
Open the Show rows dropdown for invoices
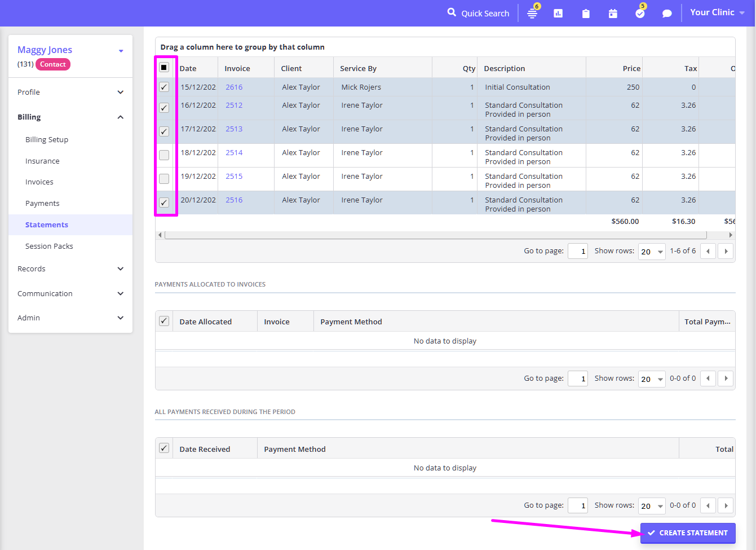[x=652, y=252]
